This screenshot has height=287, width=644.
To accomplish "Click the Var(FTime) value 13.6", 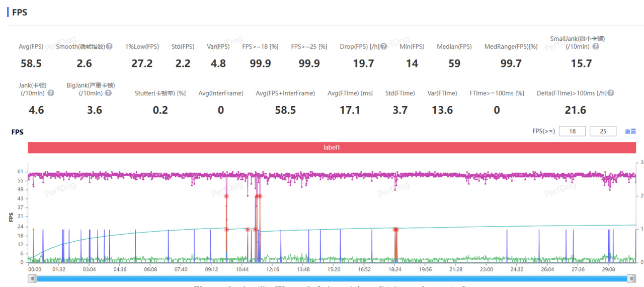I will pyautogui.click(x=442, y=110).
